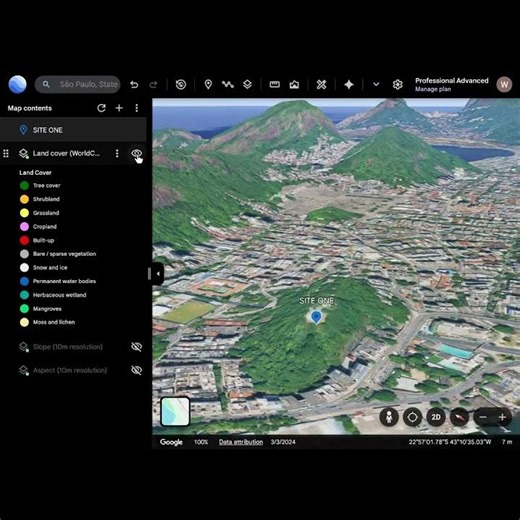Viewport: 520px width, 520px height.
Task: Open historical imagery clock tool
Action: coord(181,84)
